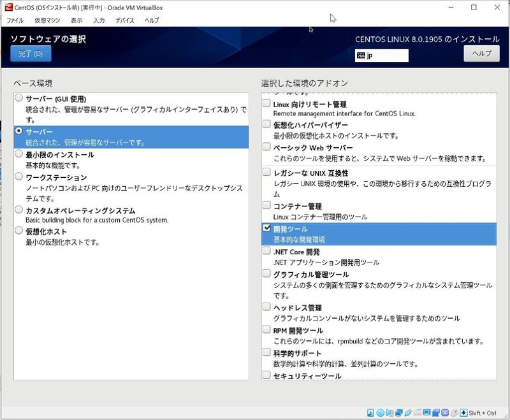Viewport: 510px width, 420px height.
Task: Enable the Linux 向けリモート管理 checkbox
Action: pyautogui.click(x=266, y=103)
